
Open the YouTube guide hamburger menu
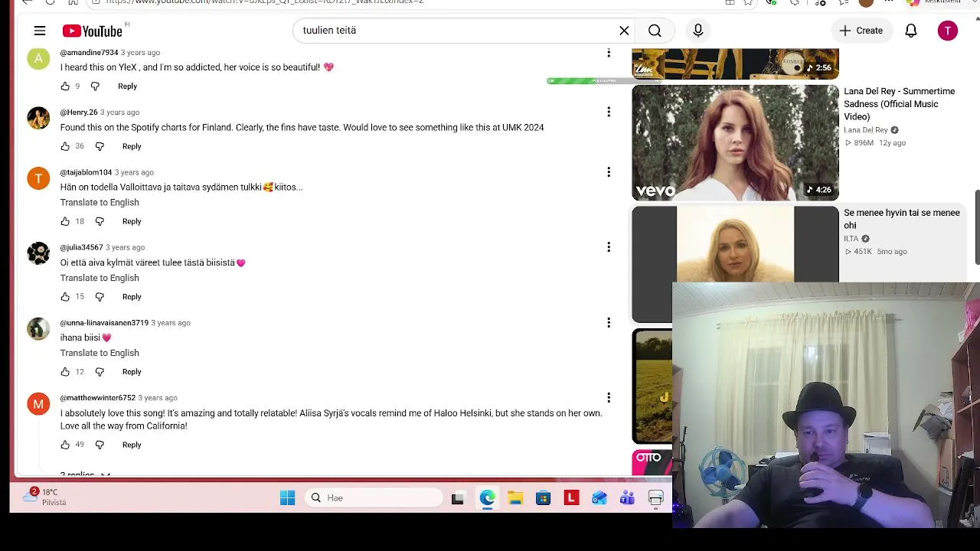(x=40, y=31)
